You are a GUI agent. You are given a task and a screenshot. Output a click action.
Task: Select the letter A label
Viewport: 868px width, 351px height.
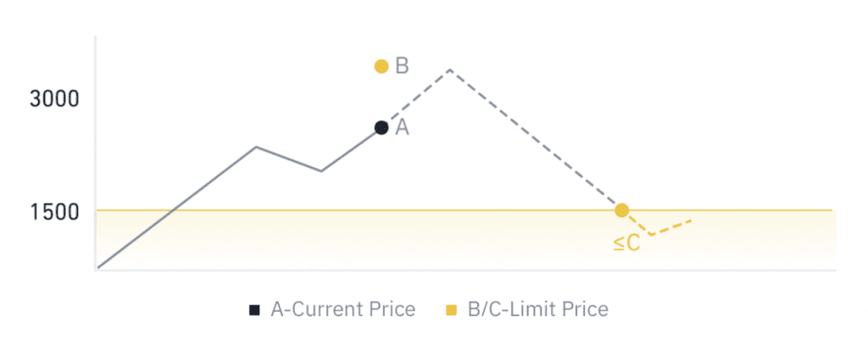403,127
